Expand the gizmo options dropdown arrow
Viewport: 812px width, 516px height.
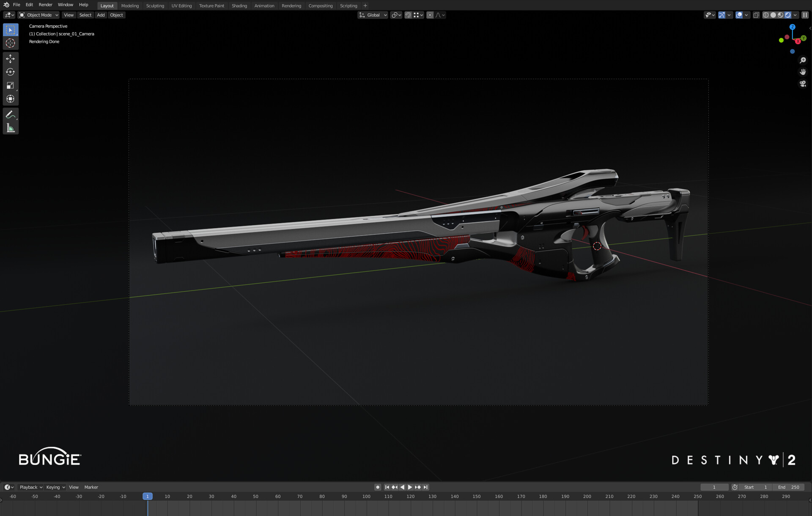point(729,15)
